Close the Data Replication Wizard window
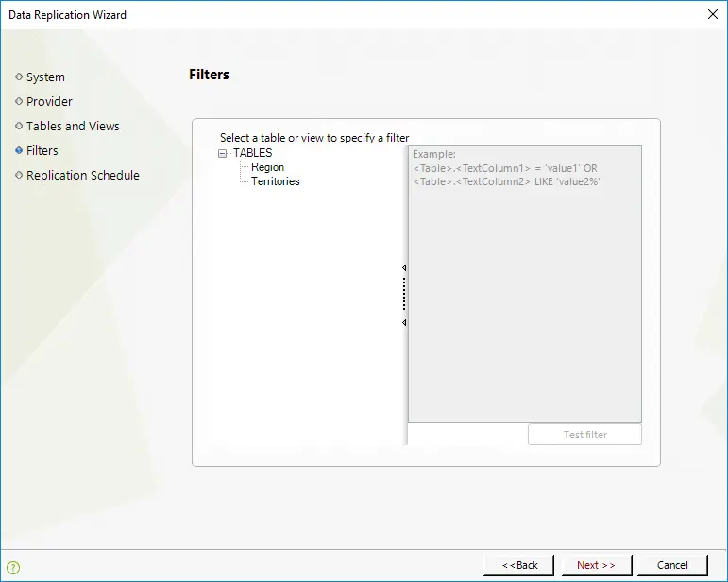The width and height of the screenshot is (728, 582). click(713, 14)
